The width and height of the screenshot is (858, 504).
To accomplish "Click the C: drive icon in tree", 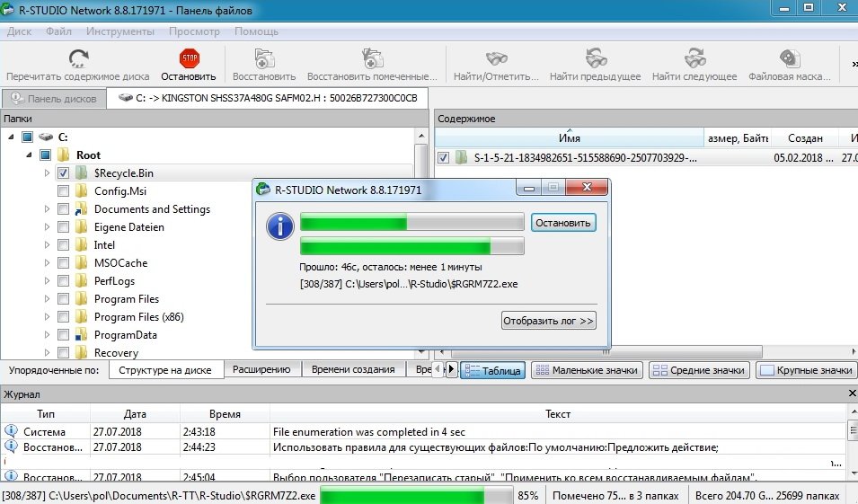I will pyautogui.click(x=46, y=137).
